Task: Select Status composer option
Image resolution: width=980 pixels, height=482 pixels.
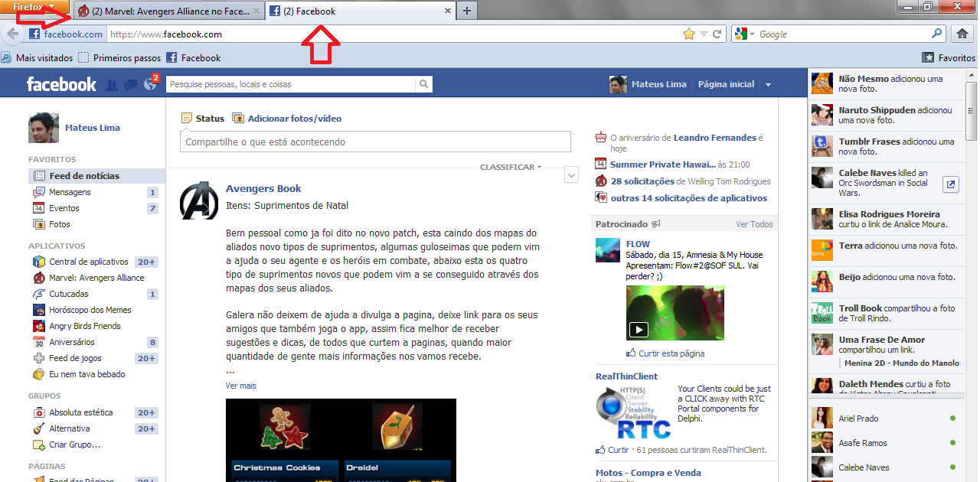Action: tap(203, 119)
